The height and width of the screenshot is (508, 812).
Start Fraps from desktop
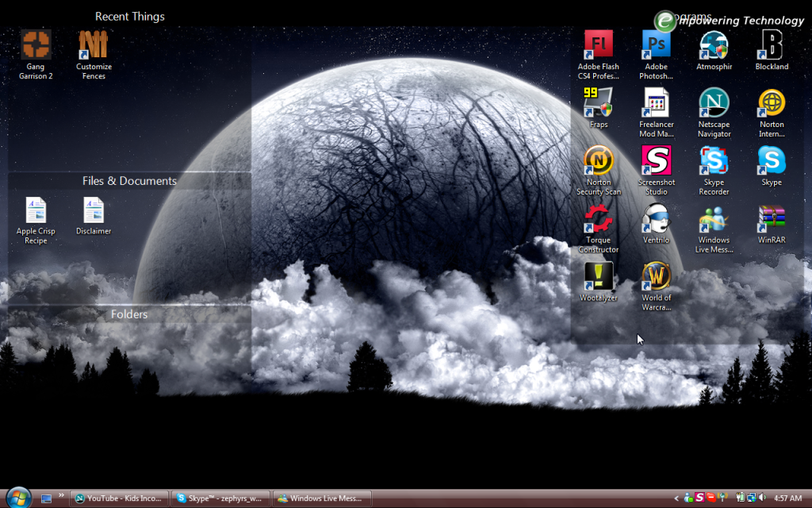(x=599, y=108)
